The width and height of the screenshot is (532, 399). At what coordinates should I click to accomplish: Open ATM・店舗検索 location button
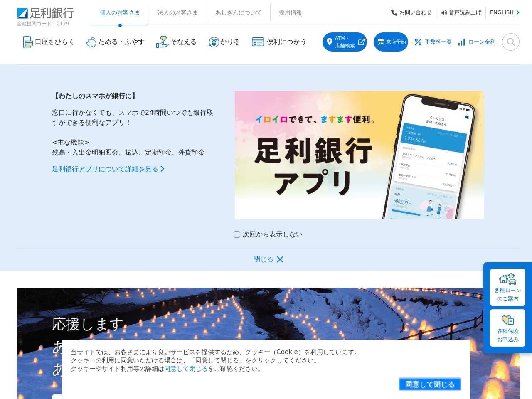point(345,42)
